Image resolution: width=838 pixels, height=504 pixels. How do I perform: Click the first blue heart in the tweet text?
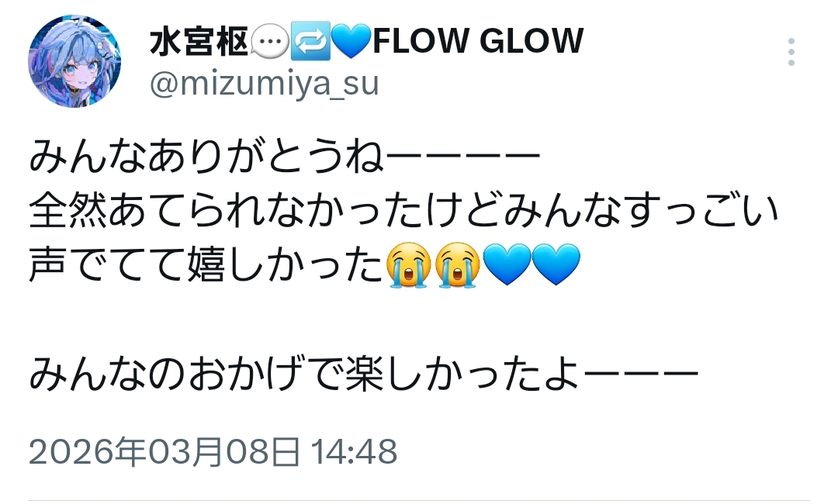pos(507,265)
